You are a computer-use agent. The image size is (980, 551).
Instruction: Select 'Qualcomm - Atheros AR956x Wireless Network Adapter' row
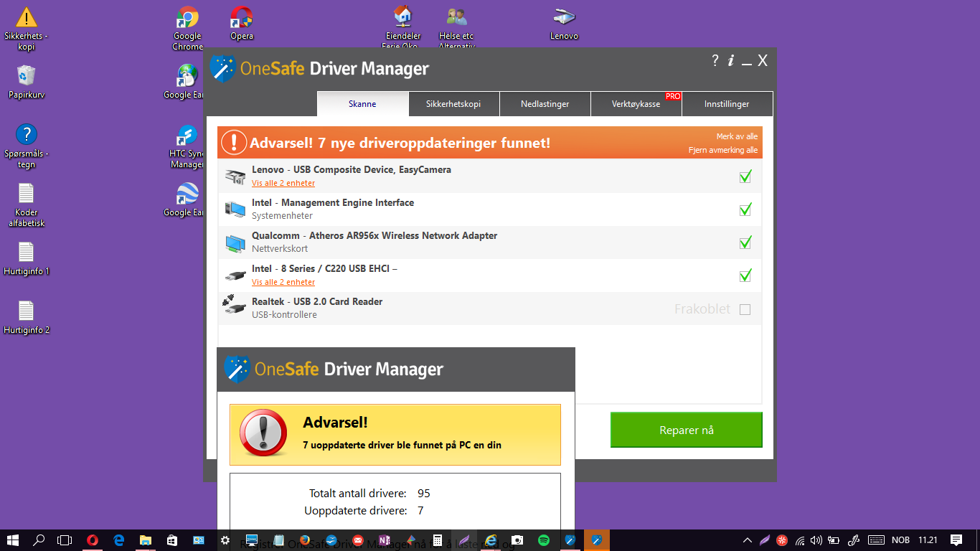coord(489,242)
